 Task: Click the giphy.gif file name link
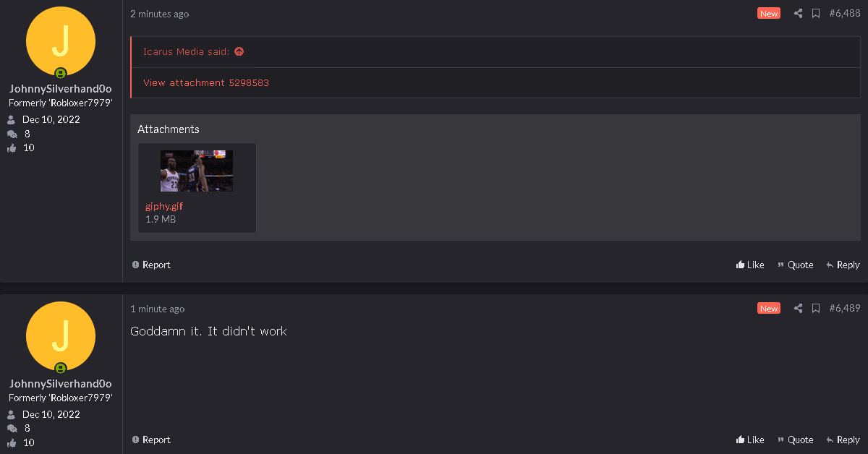164,206
